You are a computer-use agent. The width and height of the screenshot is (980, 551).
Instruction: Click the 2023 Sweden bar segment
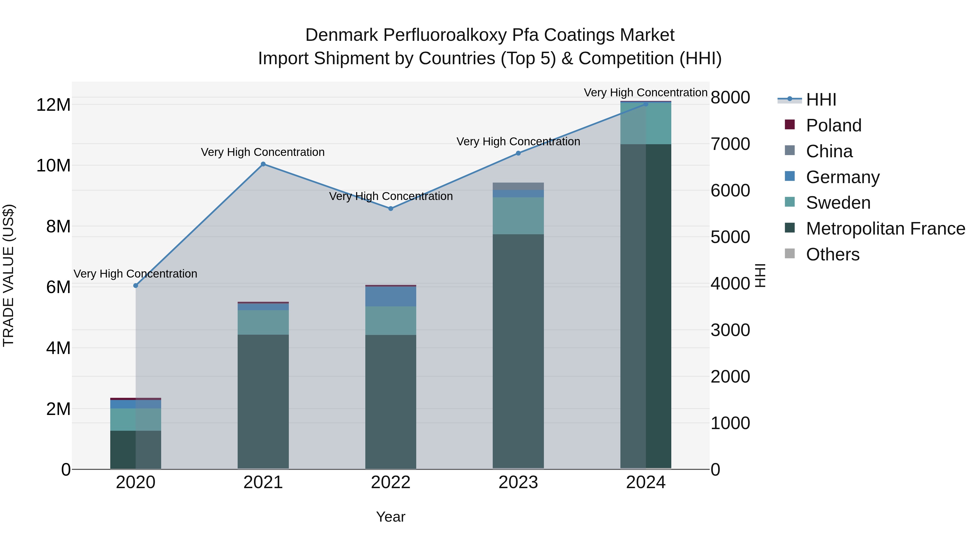[x=518, y=216]
